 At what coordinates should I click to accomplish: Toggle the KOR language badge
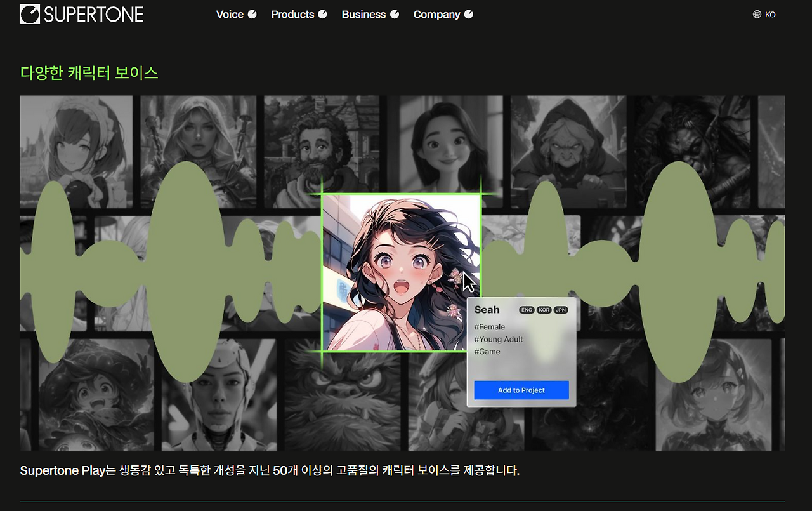[x=544, y=309]
